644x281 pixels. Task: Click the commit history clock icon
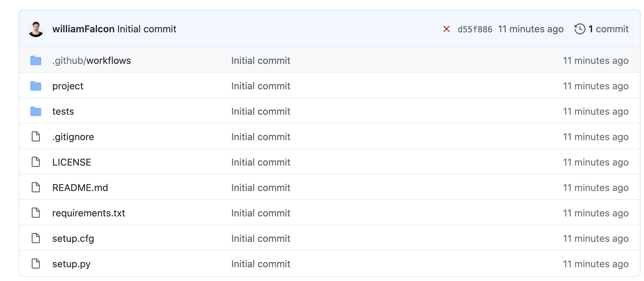click(580, 29)
